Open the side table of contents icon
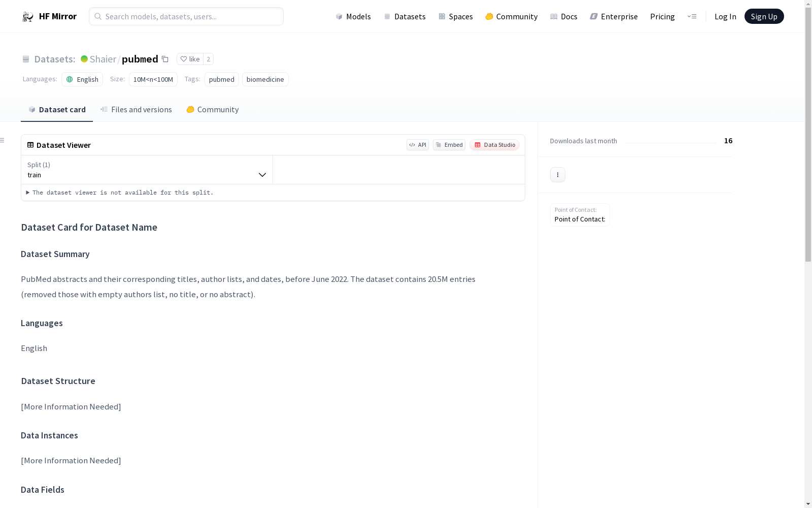The height and width of the screenshot is (508, 812). (x=3, y=140)
